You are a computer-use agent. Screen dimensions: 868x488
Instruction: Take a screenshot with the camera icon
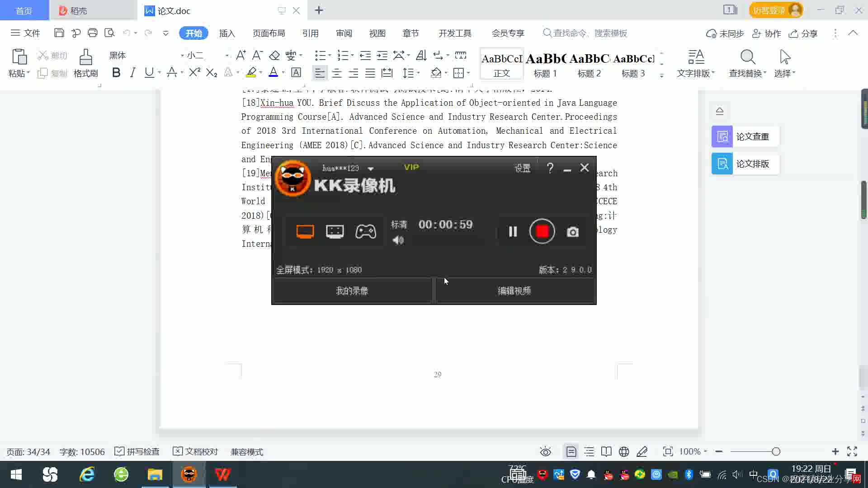click(572, 232)
